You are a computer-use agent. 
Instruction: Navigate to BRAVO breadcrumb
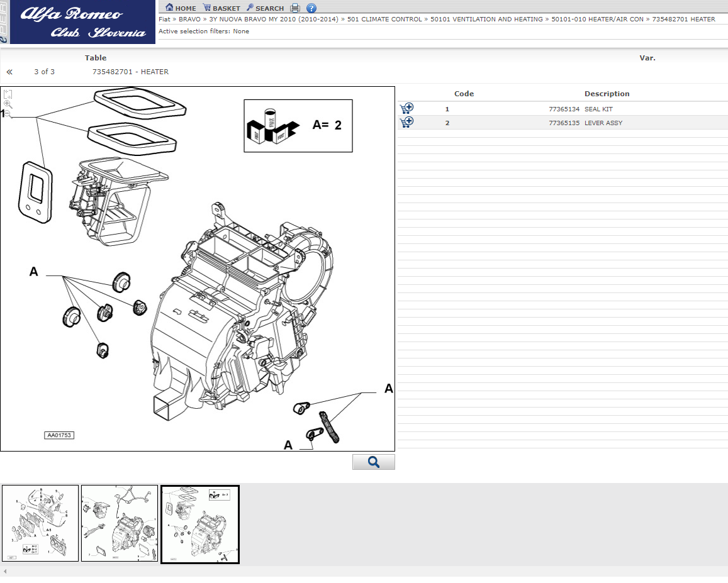click(x=189, y=19)
